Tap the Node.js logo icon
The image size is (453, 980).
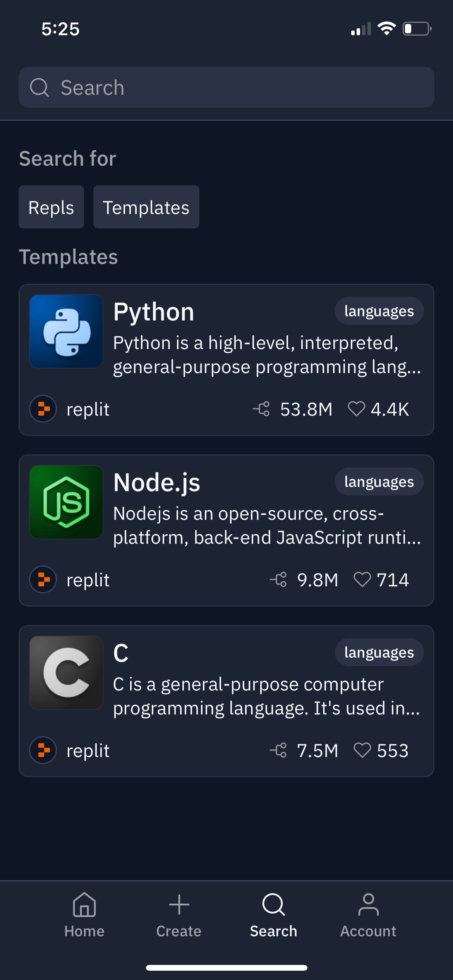pos(66,502)
